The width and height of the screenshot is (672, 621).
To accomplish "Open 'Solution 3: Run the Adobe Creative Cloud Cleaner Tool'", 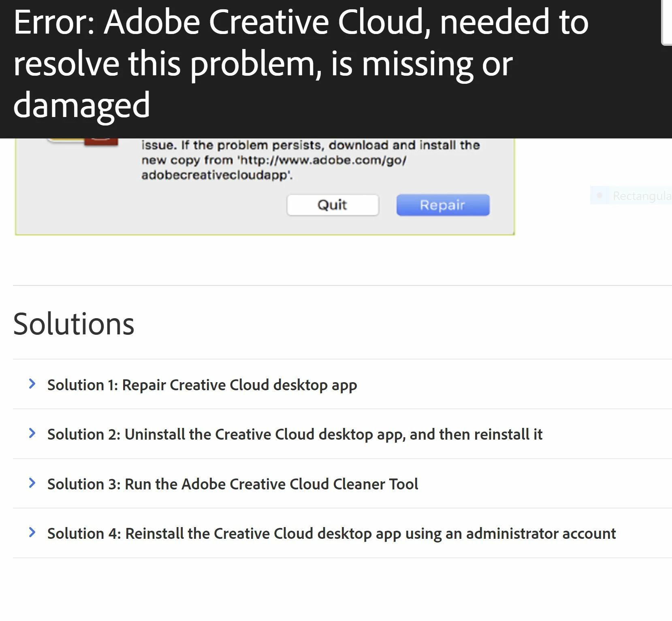I will 233,484.
